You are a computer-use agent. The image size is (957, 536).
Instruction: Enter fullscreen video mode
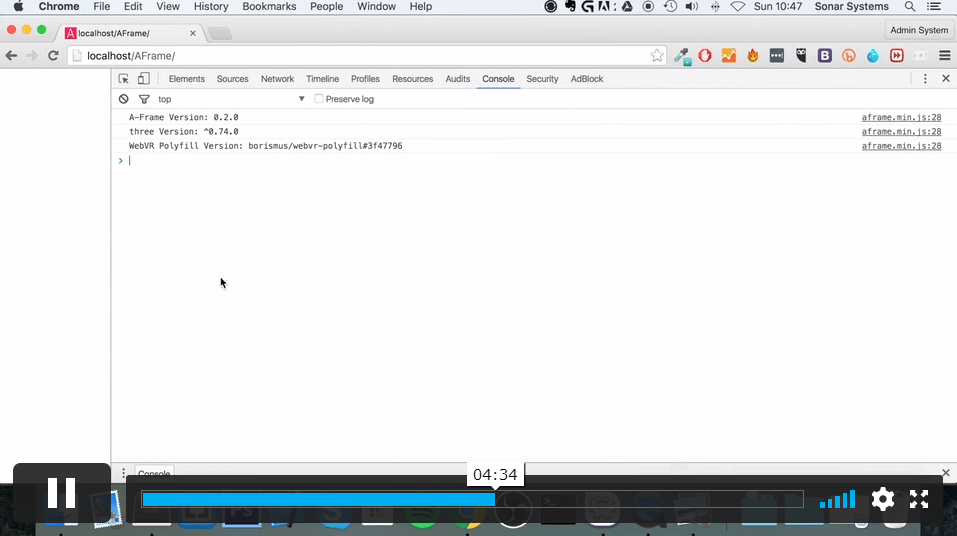(919, 499)
